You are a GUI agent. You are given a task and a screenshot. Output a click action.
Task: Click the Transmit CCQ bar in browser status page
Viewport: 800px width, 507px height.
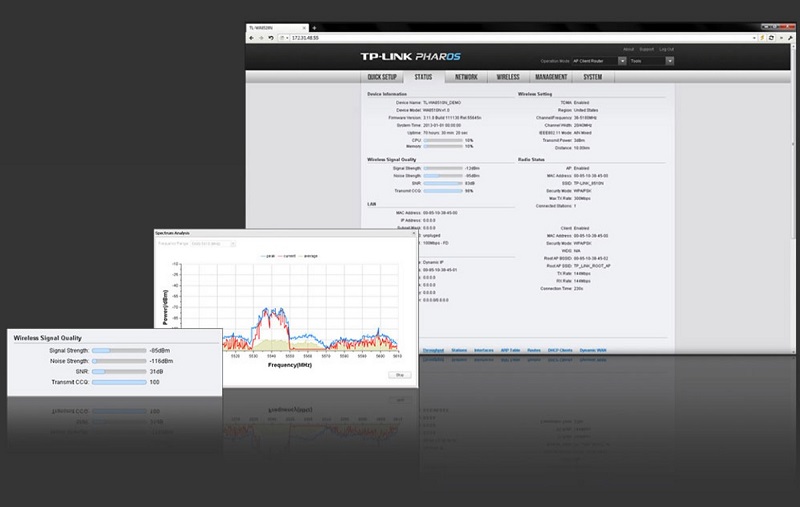(x=443, y=191)
